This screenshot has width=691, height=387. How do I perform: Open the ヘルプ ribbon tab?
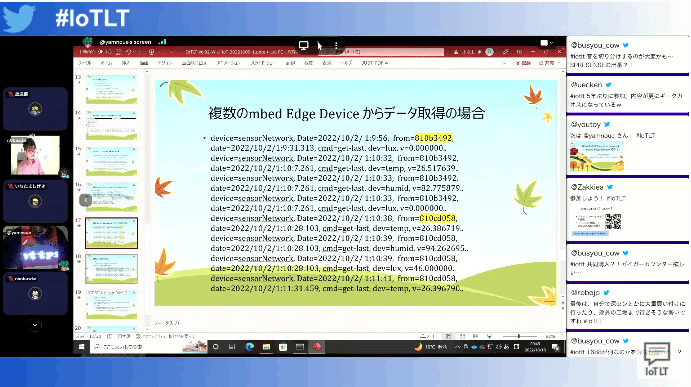346,63
